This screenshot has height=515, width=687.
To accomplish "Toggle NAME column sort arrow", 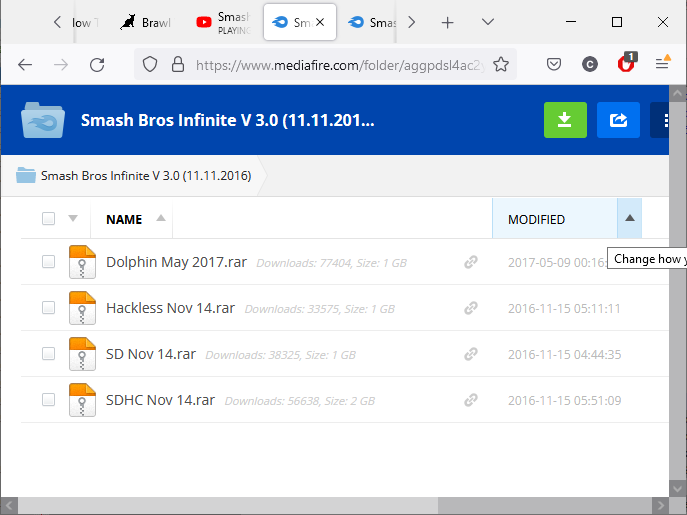I will [161, 218].
